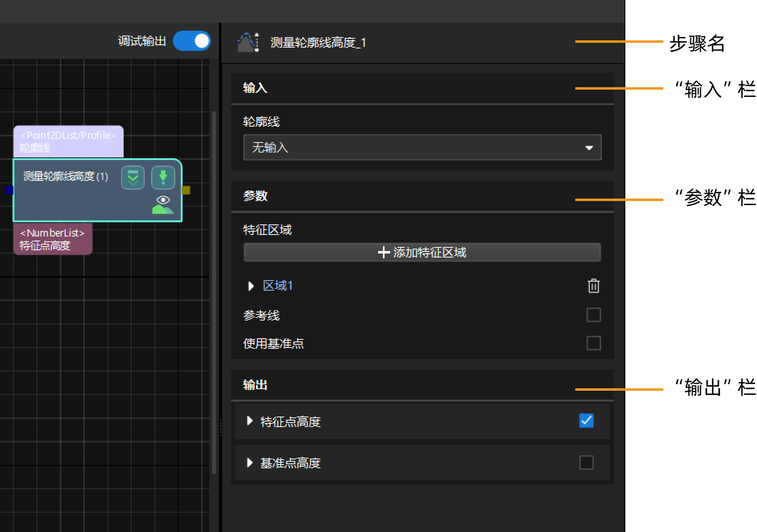The height and width of the screenshot is (532, 757).
Task: Select the 区域1 region link
Action: (278, 286)
